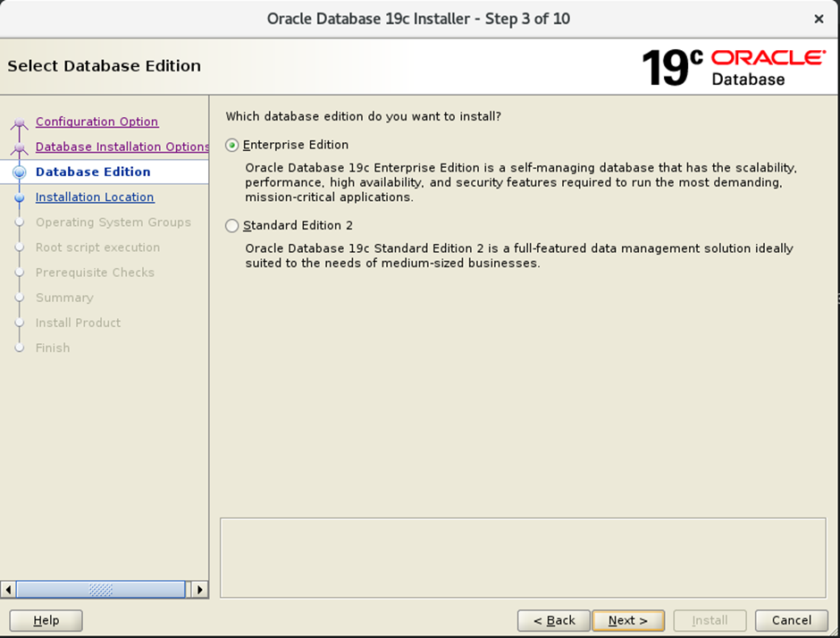Click the disabled 'Finish' step text
Viewport: 840px width, 638px height.
53,348
